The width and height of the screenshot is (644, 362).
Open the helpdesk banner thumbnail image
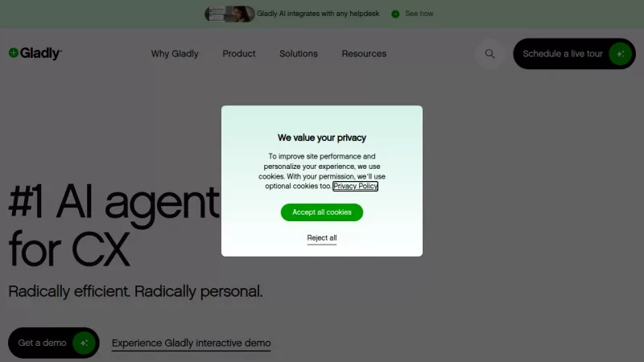pyautogui.click(x=229, y=14)
